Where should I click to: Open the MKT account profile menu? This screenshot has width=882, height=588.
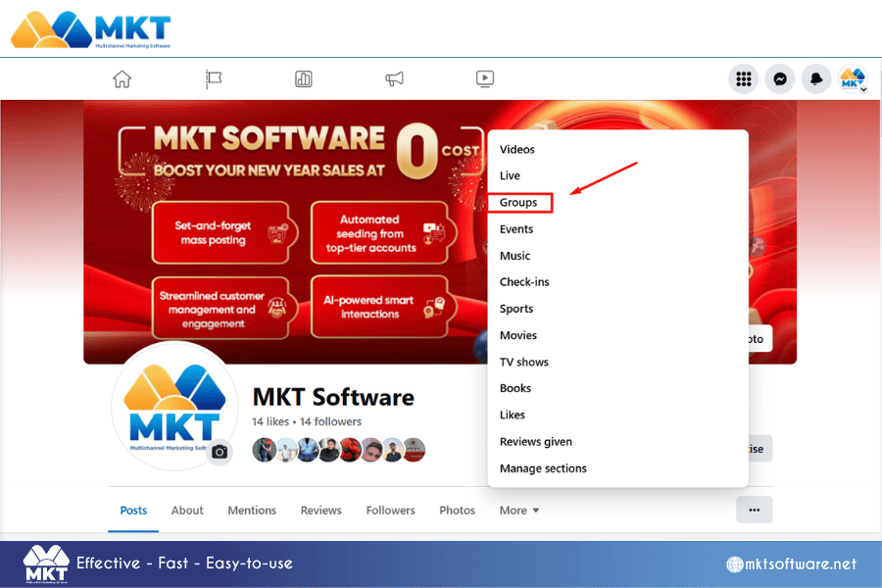(x=853, y=79)
